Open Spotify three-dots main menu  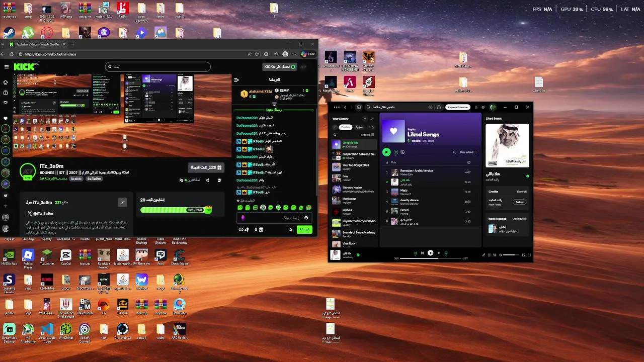(337, 107)
